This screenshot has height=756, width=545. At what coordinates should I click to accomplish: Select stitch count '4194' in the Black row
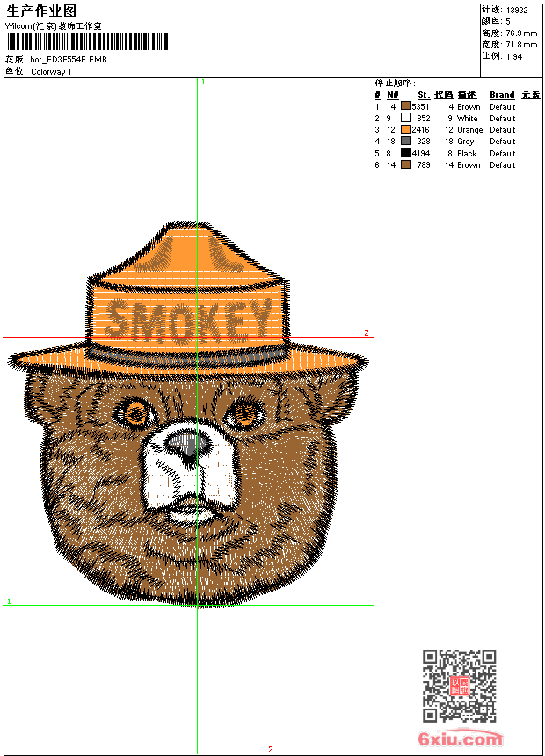point(420,153)
